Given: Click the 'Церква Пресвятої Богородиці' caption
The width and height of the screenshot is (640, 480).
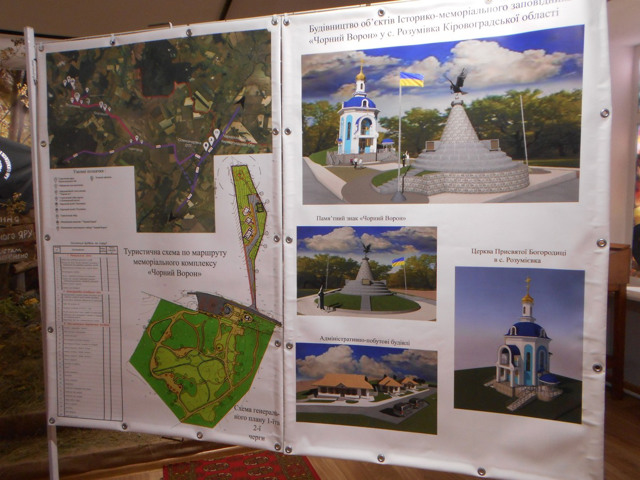Looking at the screenshot, I should [x=519, y=248].
